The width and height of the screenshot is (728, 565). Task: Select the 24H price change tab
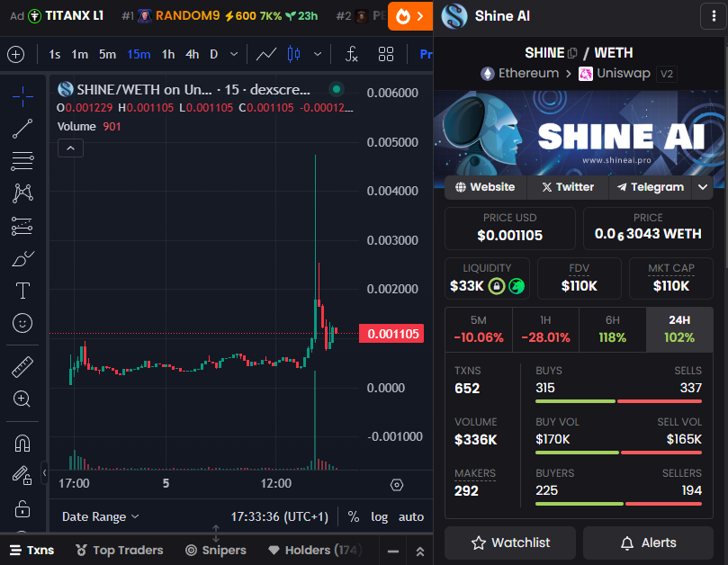pos(679,329)
